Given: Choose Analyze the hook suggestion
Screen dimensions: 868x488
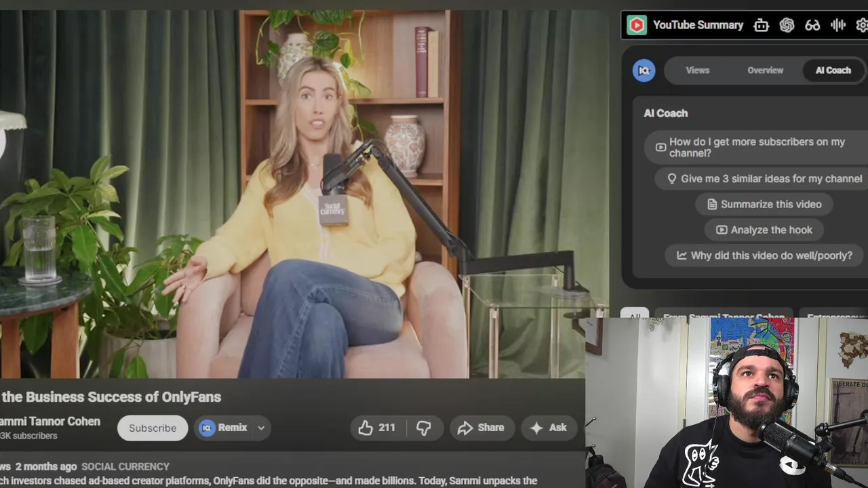Looking at the screenshot, I should [764, 230].
